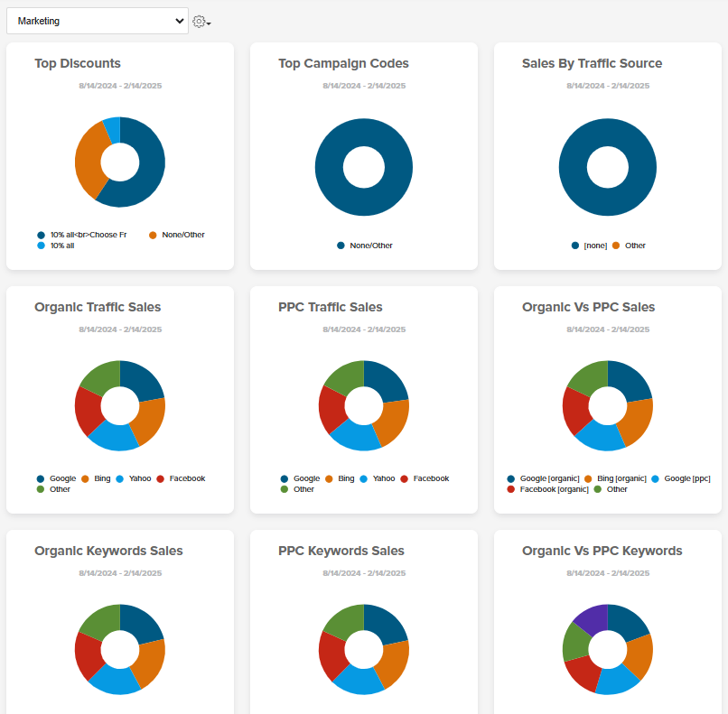The width and height of the screenshot is (728, 714).
Task: Open the dashboard settings gear menu
Action: click(x=201, y=22)
